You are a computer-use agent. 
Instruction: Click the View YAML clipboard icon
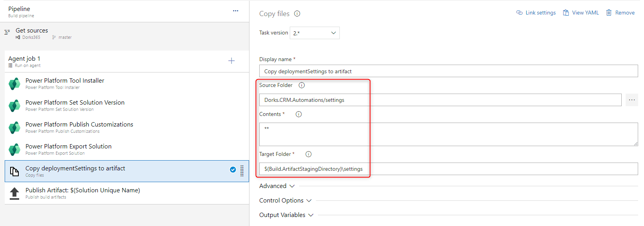coord(566,13)
